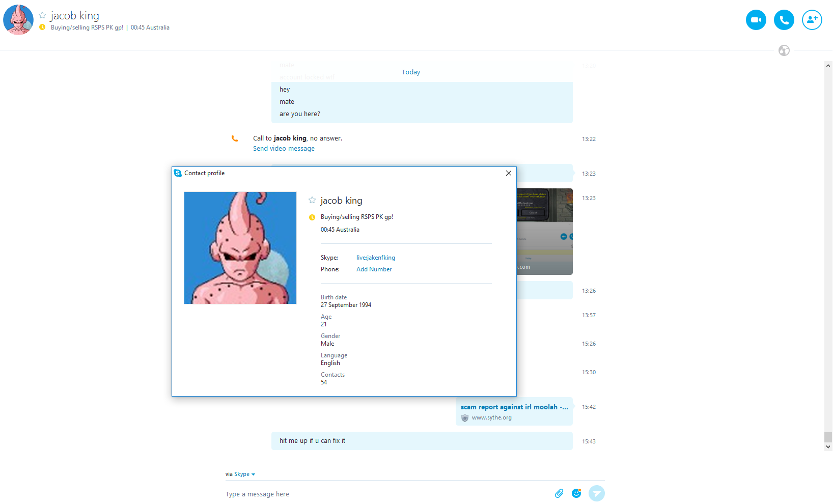Click jacob king name in chat header

coord(75,16)
